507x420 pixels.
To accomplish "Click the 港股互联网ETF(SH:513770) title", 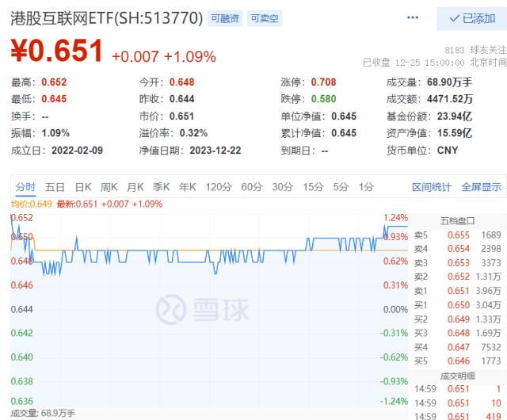I will (107, 18).
